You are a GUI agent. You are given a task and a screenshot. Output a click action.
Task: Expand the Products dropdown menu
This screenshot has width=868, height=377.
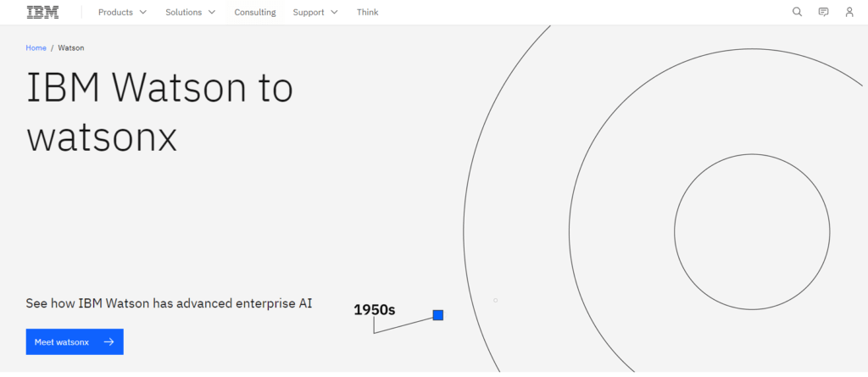point(122,13)
